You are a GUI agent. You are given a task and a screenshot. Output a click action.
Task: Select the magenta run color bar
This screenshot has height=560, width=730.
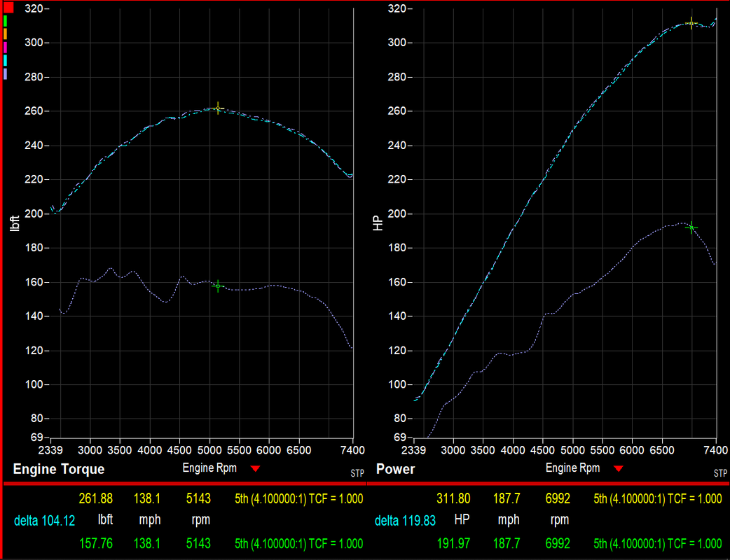point(5,47)
